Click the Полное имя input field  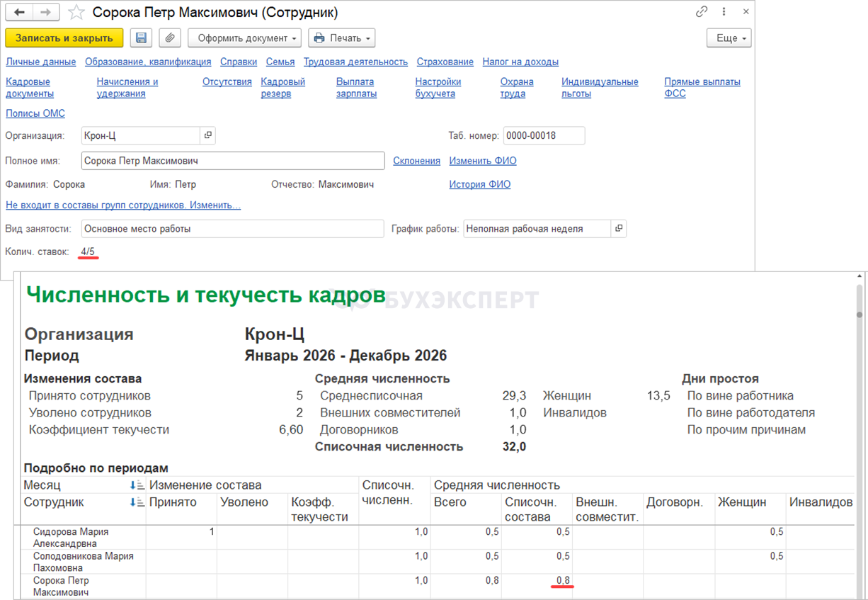click(x=232, y=161)
